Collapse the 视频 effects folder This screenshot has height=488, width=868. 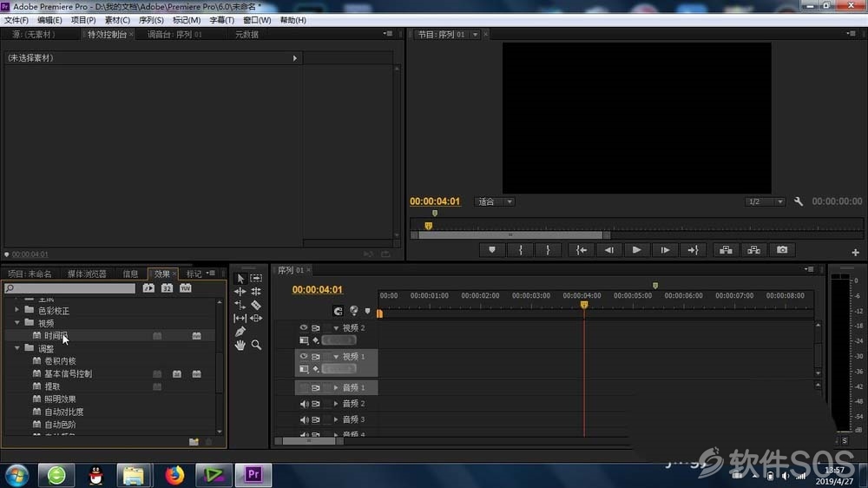[16, 322]
